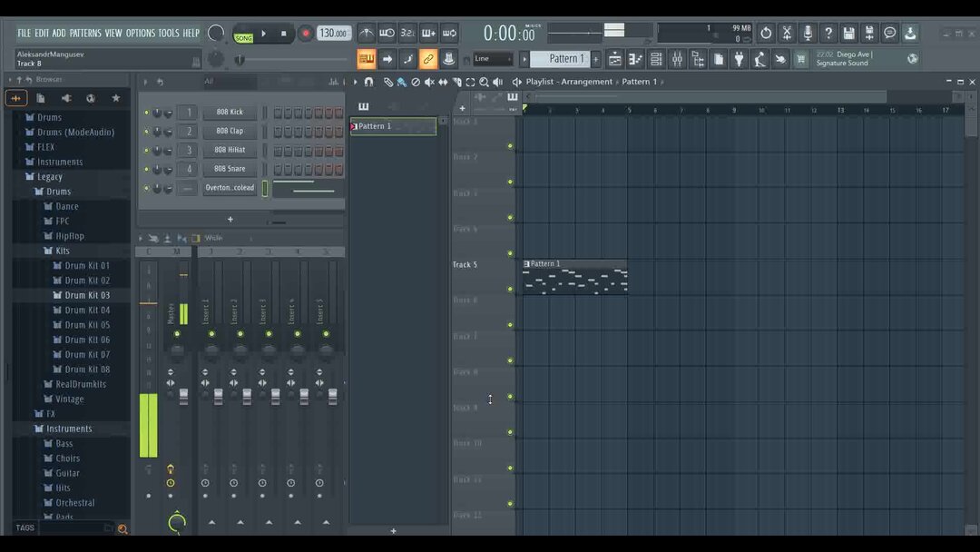Image resolution: width=980 pixels, height=552 pixels.
Task: Enable wait for input to start playing
Action: (387, 33)
